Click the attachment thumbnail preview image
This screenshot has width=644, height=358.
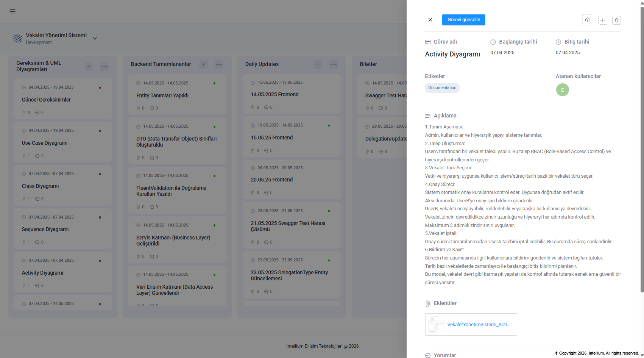point(436,324)
